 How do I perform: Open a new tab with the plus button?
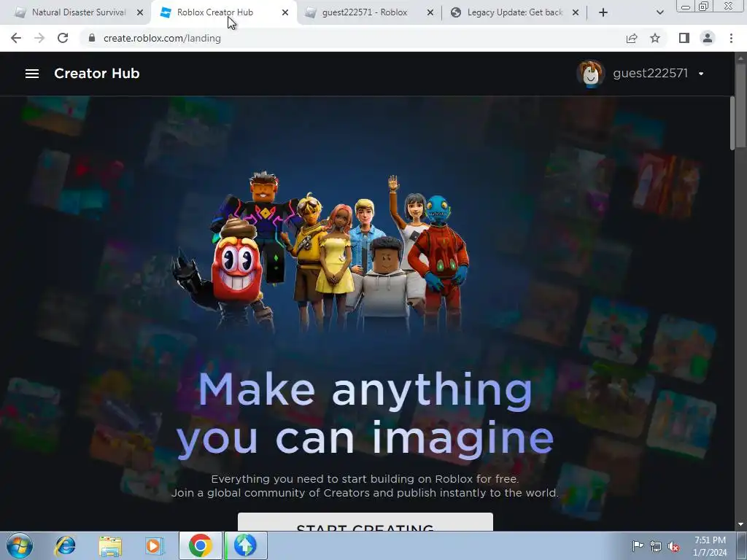click(603, 13)
